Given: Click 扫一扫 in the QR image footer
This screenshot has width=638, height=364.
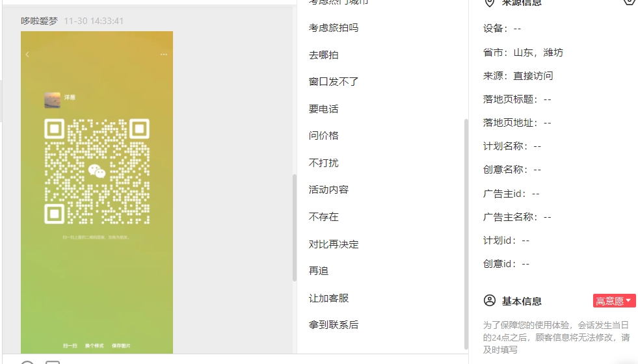Looking at the screenshot, I should click(x=70, y=346).
